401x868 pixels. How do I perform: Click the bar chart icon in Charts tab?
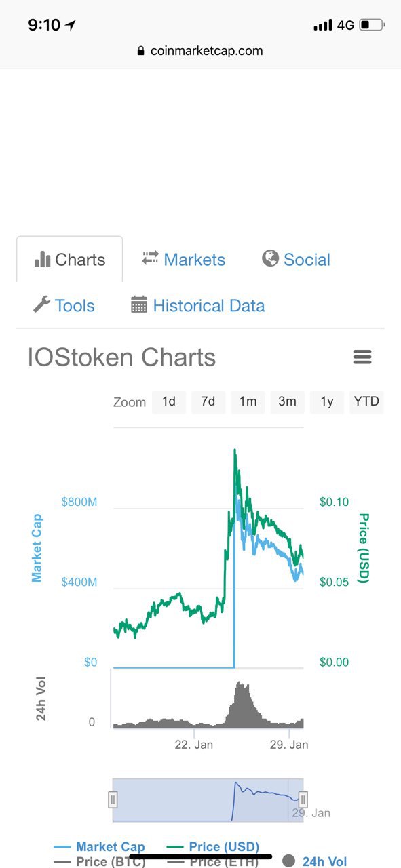42,259
